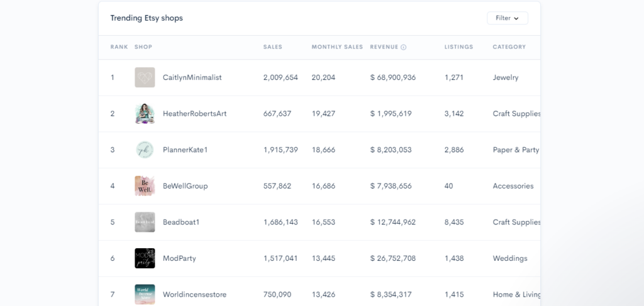Screen dimensions: 644x306
Task: Click the Rank column header
Action: click(x=119, y=47)
